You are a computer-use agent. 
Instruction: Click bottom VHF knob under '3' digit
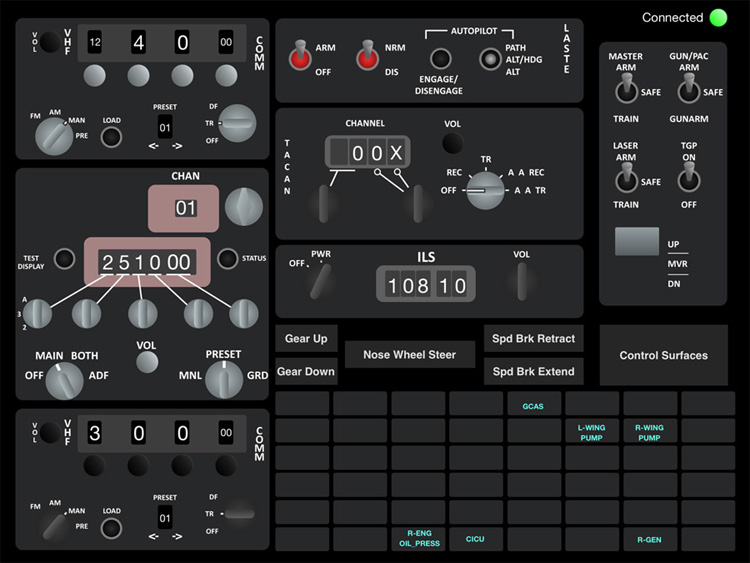[94, 466]
